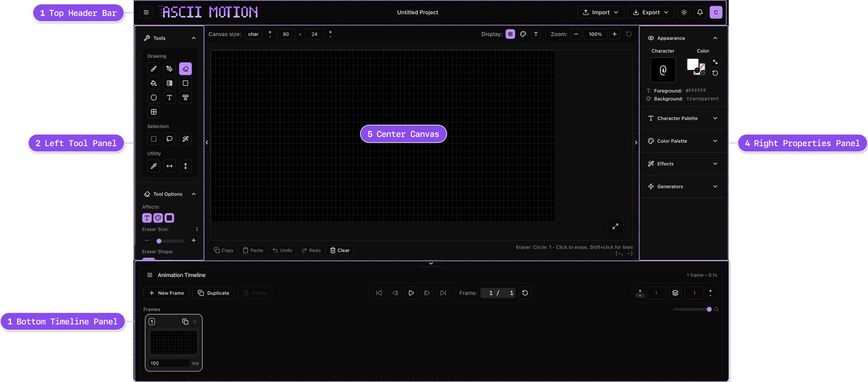Select the Pencil drawing tool
Screen dimensions: 868x382
[154, 69]
